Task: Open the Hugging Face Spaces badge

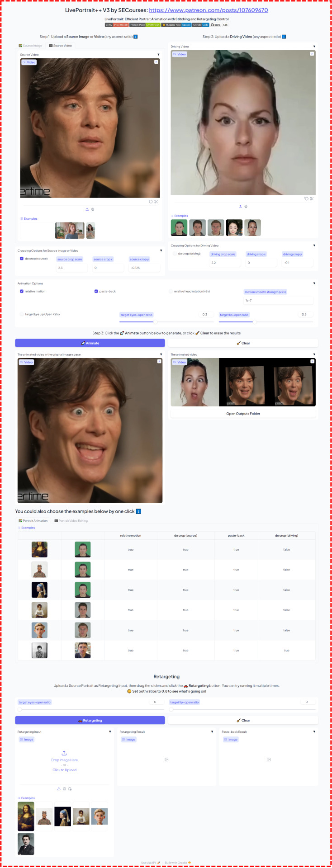Action: click(x=176, y=25)
